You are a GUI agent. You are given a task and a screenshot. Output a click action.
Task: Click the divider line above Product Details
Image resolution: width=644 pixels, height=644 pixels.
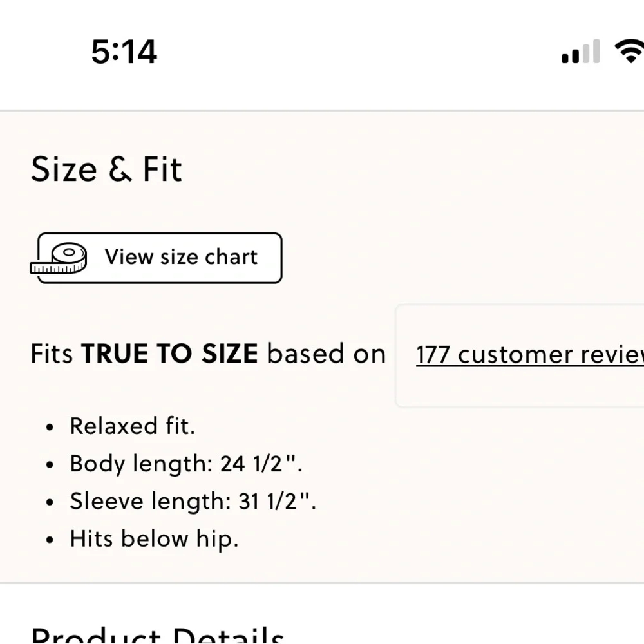coord(322,583)
